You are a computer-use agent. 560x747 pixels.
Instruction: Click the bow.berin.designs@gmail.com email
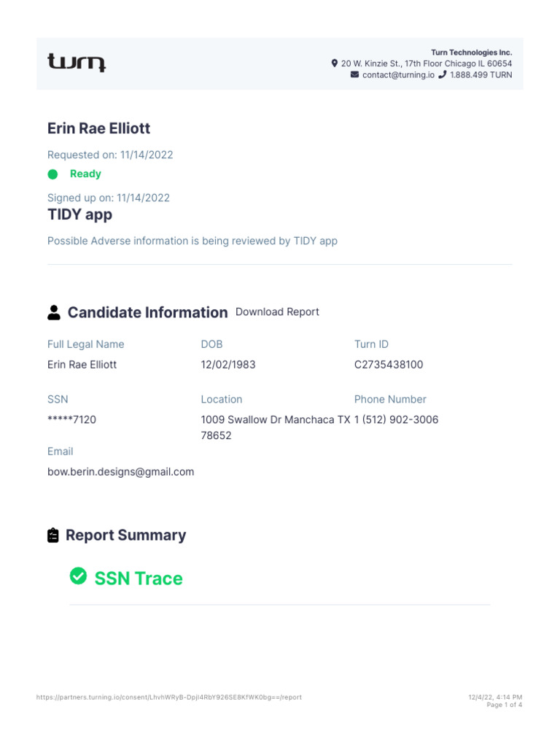[x=121, y=472]
